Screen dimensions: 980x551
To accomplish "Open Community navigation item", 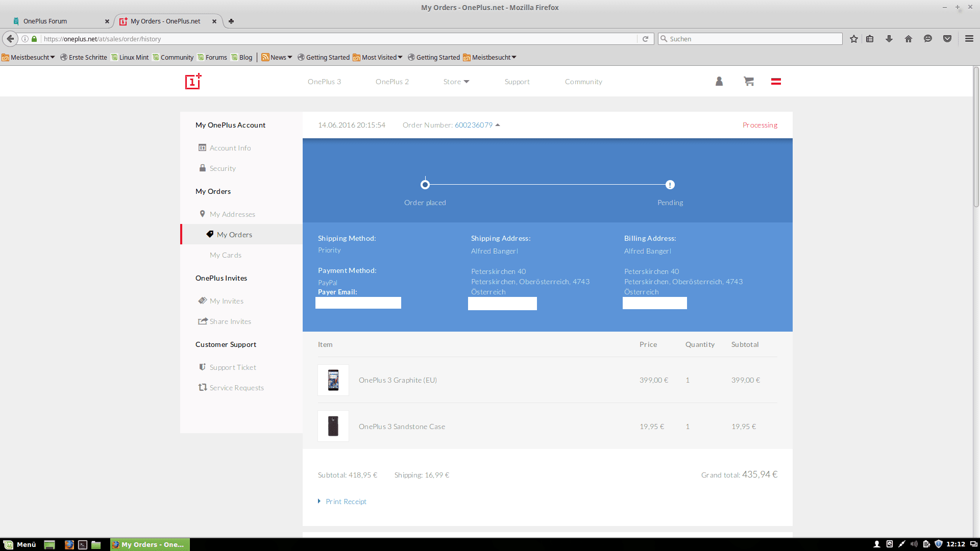I will (x=583, y=82).
